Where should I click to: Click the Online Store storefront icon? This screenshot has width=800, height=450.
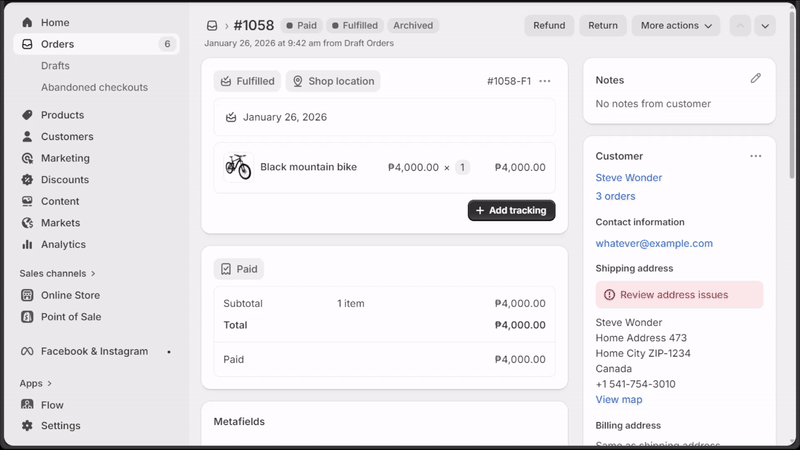click(x=27, y=295)
